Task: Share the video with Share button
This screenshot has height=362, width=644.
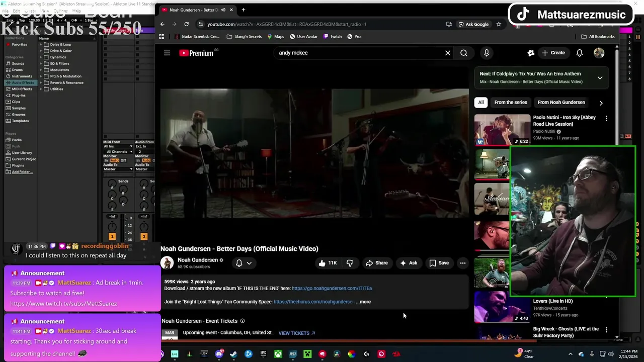Action: [x=377, y=263]
